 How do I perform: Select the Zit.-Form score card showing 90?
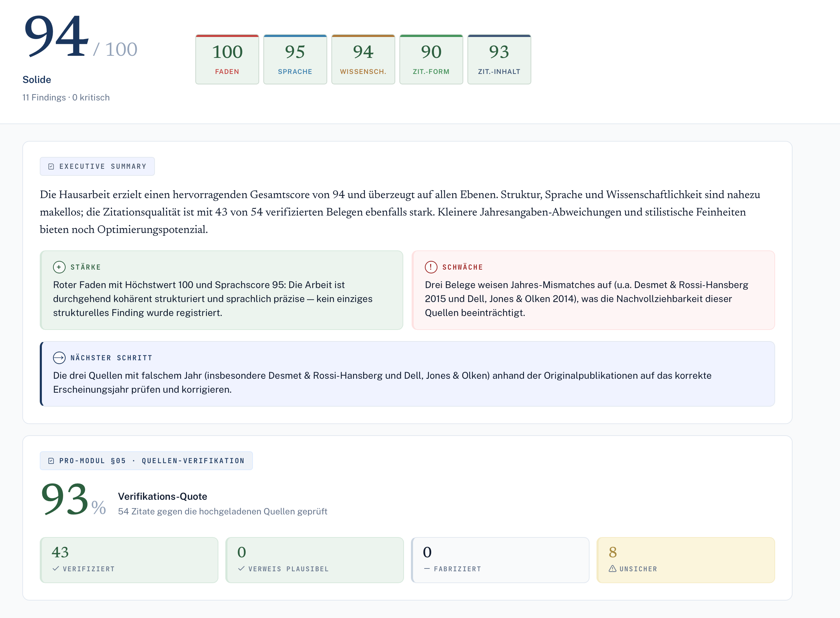pyautogui.click(x=432, y=60)
